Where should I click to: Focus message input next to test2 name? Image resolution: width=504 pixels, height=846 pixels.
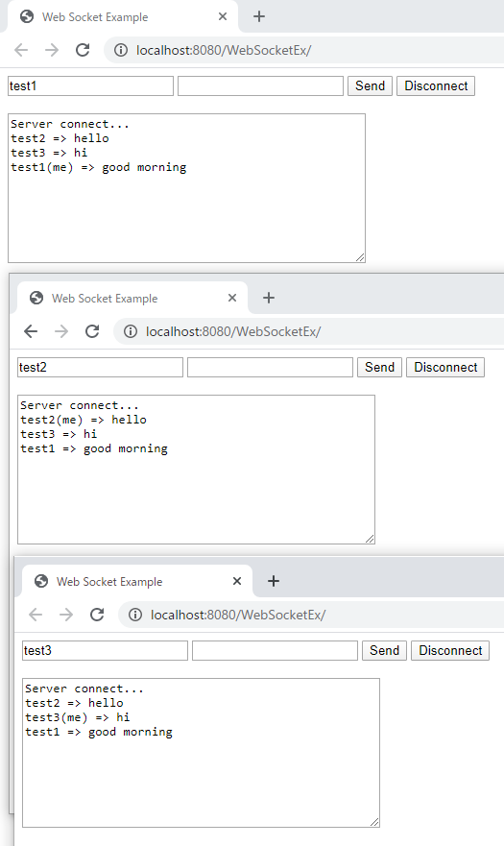point(270,368)
